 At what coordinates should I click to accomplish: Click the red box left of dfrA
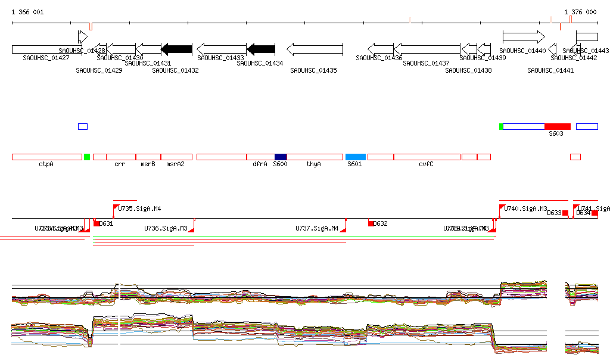(222, 157)
